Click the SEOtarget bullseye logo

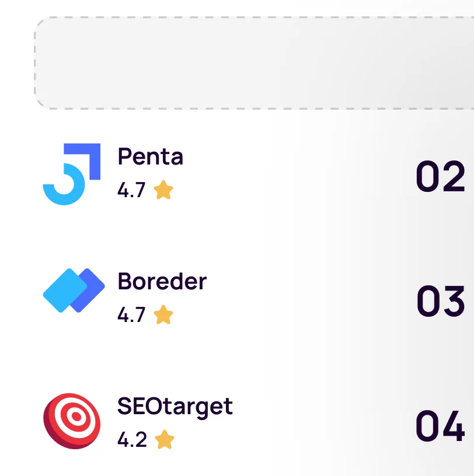(x=72, y=421)
